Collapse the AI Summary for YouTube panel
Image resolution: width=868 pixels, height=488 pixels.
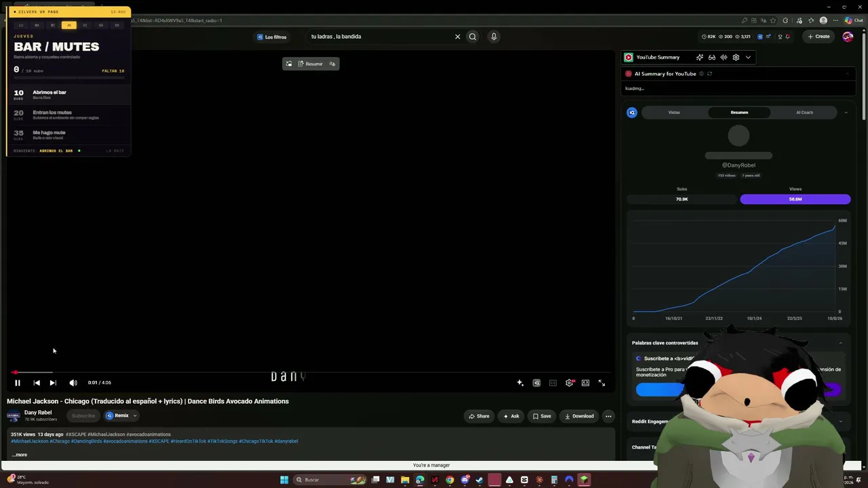[x=848, y=74]
